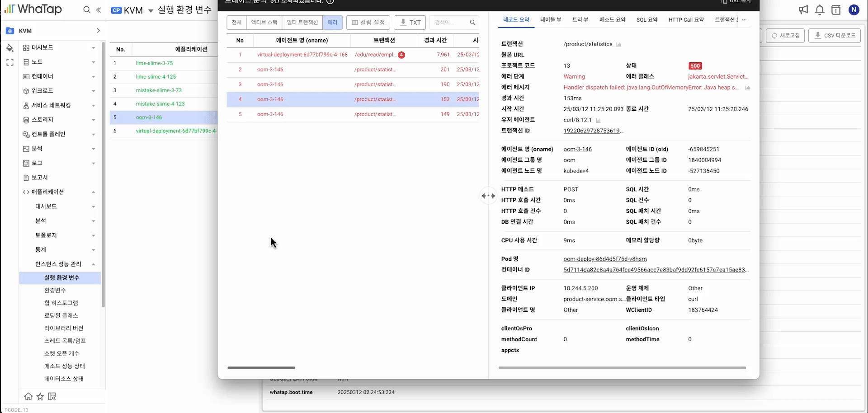Select the 액티브 스택 filter tab

pyautogui.click(x=264, y=23)
